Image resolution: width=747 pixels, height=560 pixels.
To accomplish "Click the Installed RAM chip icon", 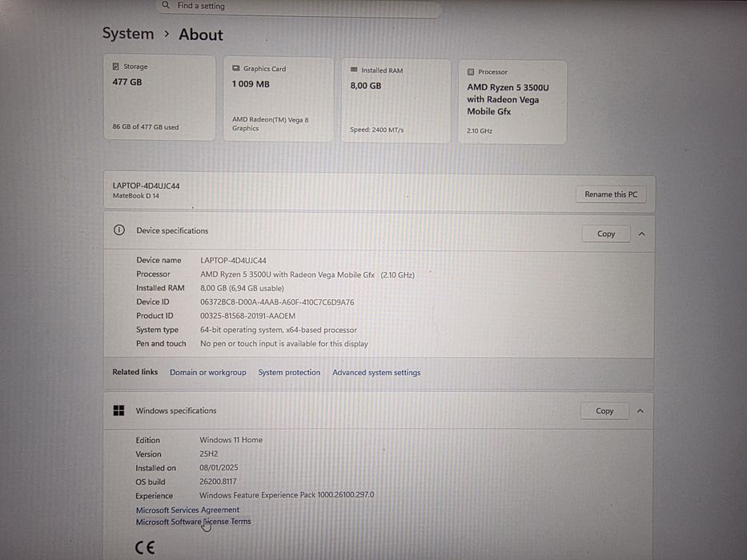I will tap(354, 70).
